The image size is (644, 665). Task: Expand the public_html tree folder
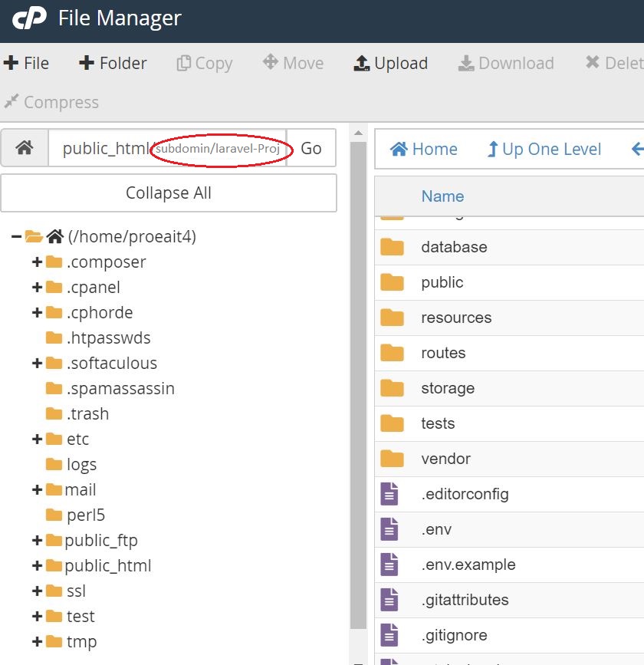[x=37, y=566]
